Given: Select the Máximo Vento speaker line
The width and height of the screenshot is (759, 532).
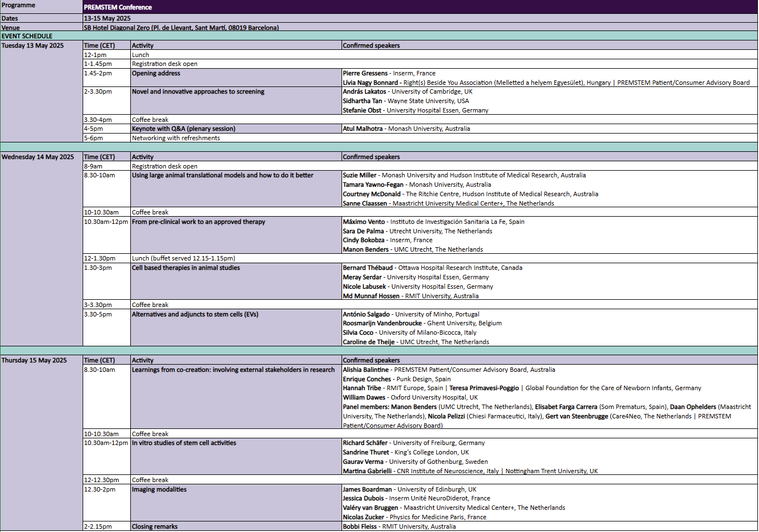Looking at the screenshot, I should coord(434,222).
